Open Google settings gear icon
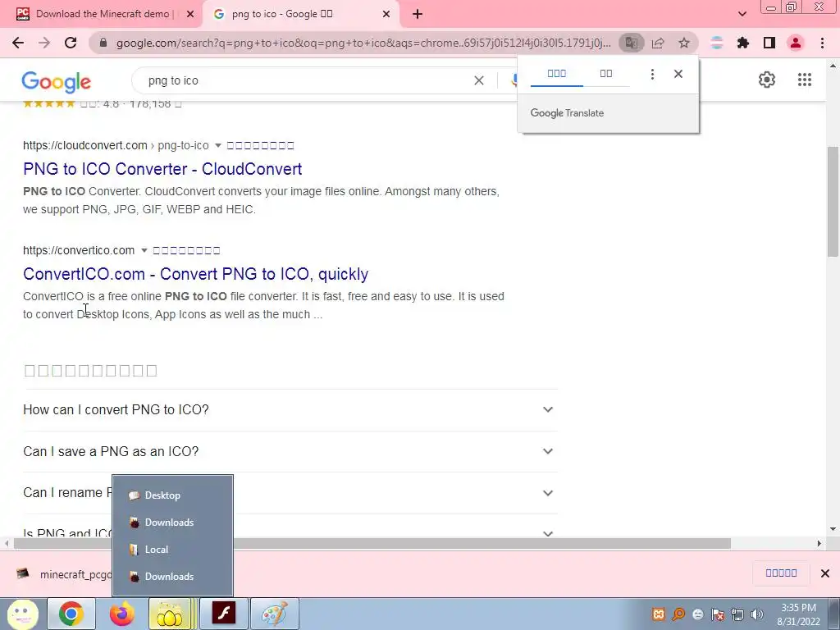The width and height of the screenshot is (840, 630). click(767, 80)
